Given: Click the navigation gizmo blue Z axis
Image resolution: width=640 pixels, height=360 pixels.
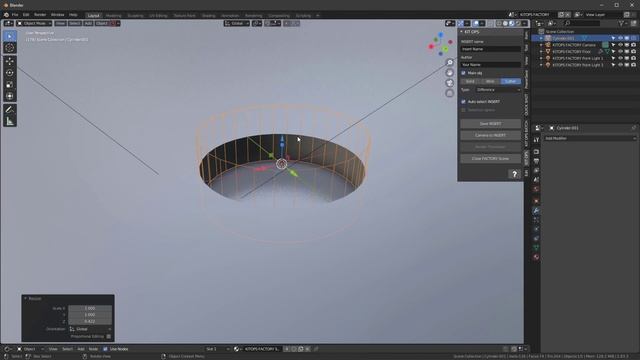Looking at the screenshot, I should point(441,35).
